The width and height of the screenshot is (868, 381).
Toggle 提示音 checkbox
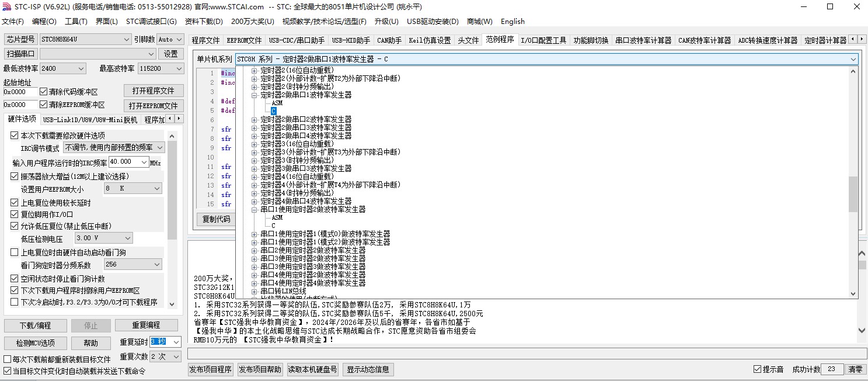758,369
